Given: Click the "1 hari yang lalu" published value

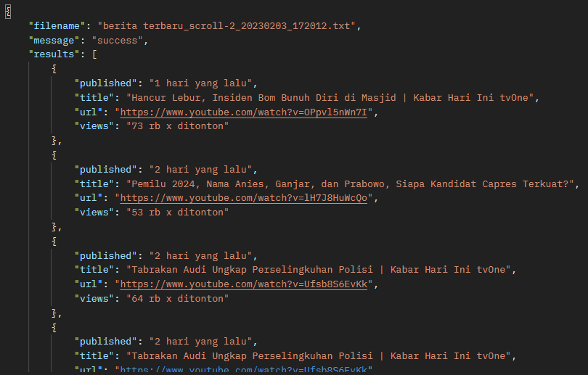Looking at the screenshot, I should (x=200, y=83).
